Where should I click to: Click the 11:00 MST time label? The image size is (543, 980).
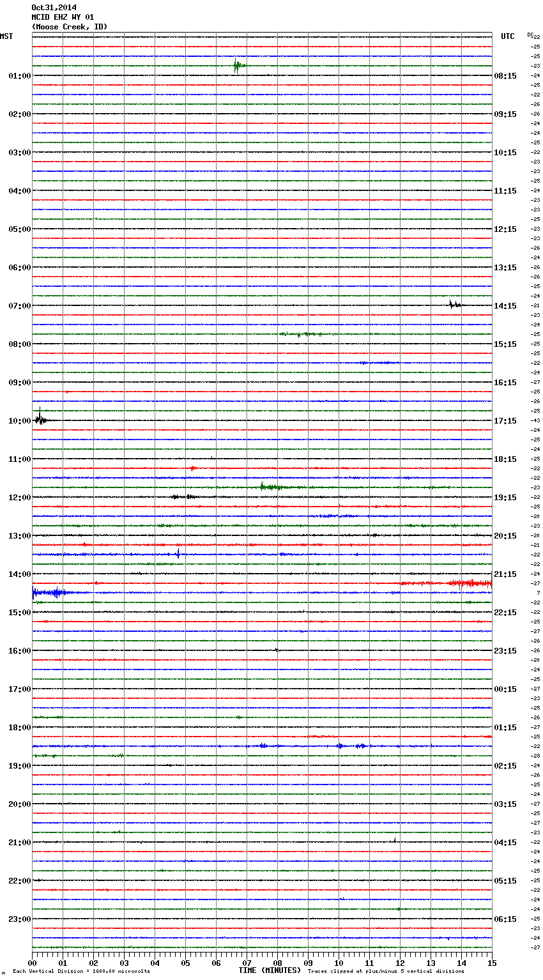click(x=20, y=459)
